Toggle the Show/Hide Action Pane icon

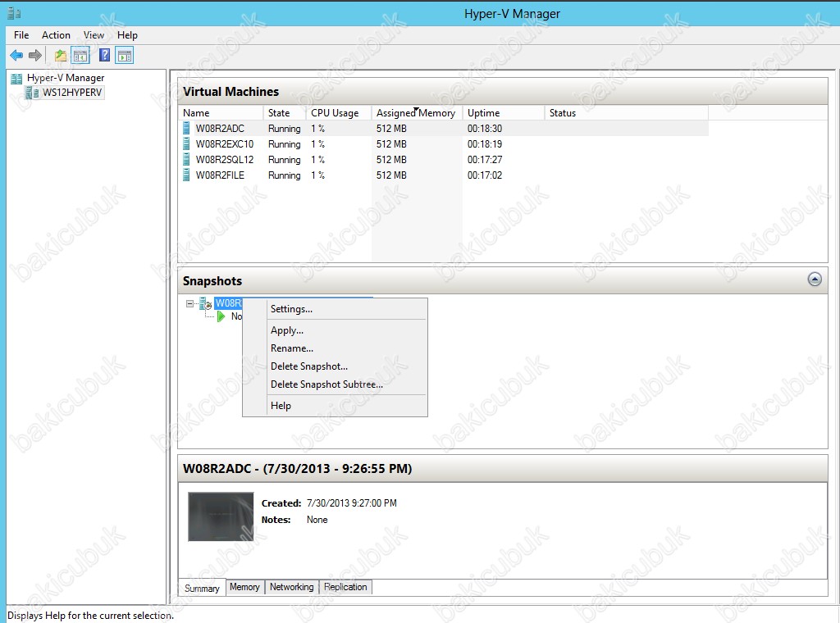[x=125, y=55]
